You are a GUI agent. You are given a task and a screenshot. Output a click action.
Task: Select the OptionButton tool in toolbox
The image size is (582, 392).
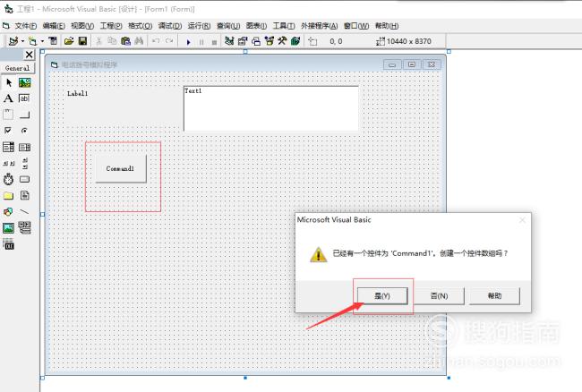(24, 131)
